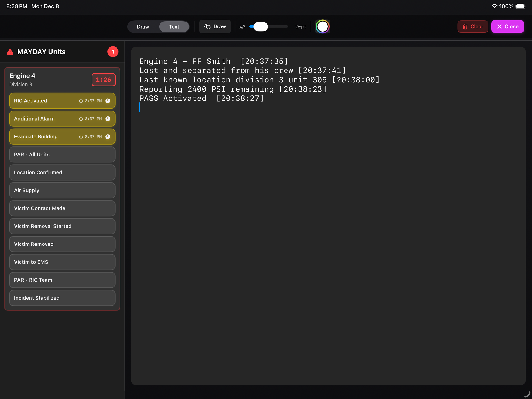Click the clock icon on RIC Activated
The image size is (532, 399).
click(108, 101)
